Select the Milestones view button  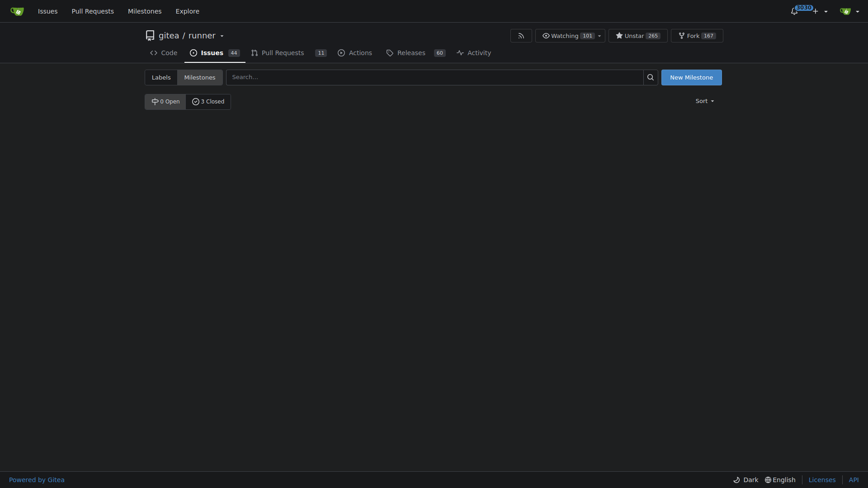pyautogui.click(x=200, y=77)
